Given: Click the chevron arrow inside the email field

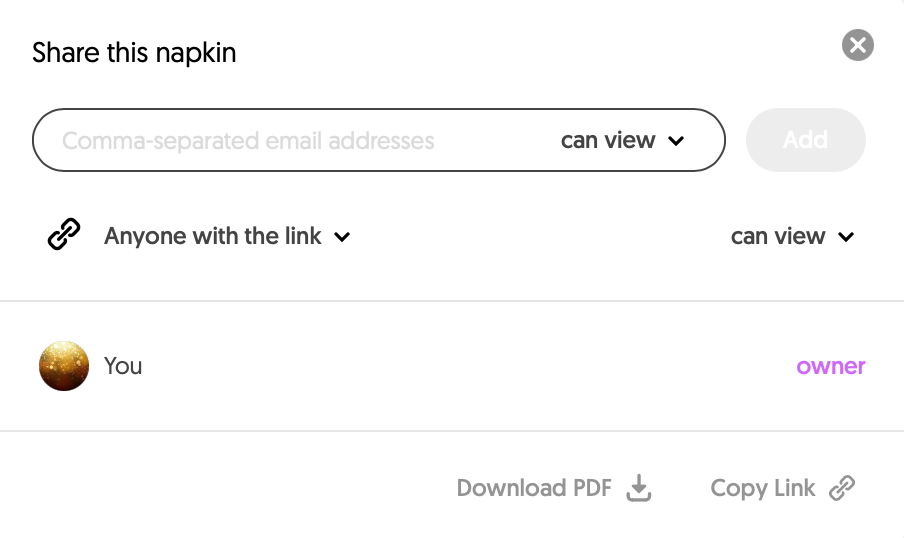Looking at the screenshot, I should point(676,141).
